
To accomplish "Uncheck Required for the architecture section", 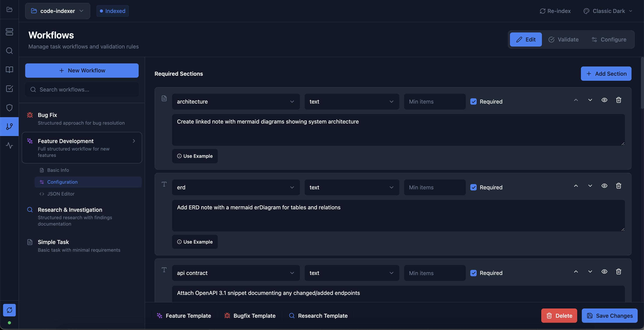I will pyautogui.click(x=473, y=102).
